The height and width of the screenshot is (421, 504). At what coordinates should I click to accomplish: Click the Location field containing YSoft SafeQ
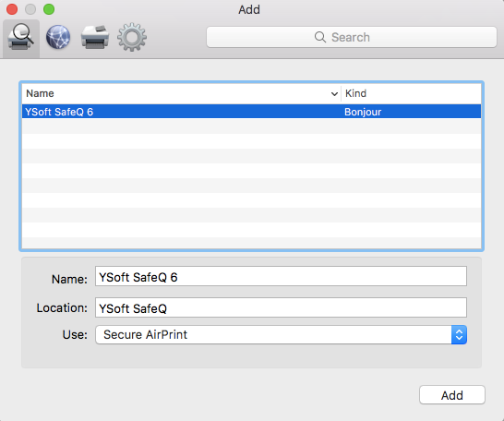[281, 307]
